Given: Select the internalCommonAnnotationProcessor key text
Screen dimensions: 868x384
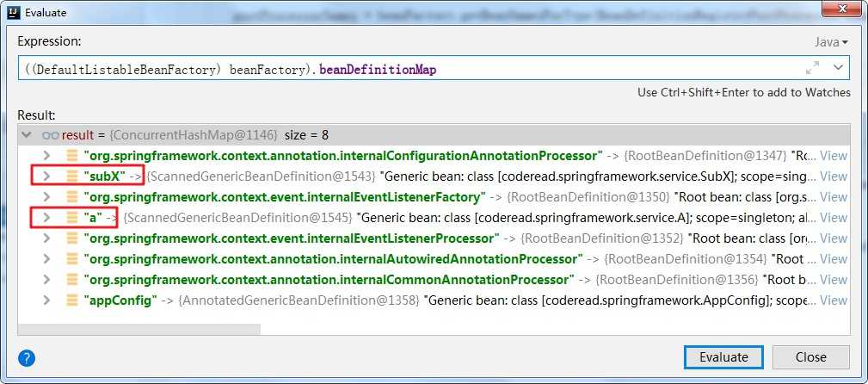Looking at the screenshot, I should pyautogui.click(x=329, y=280).
